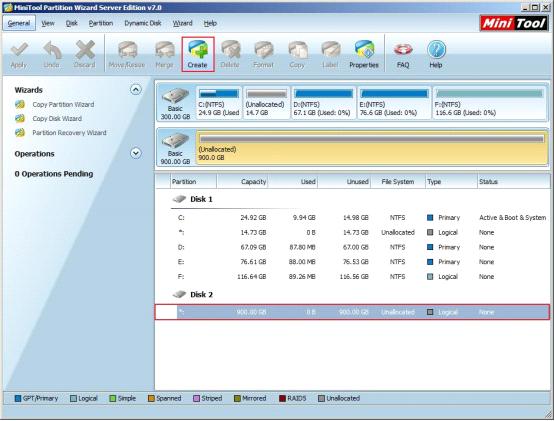
Task: Launch the Copy Disk Wizard
Action: [x=57, y=119]
